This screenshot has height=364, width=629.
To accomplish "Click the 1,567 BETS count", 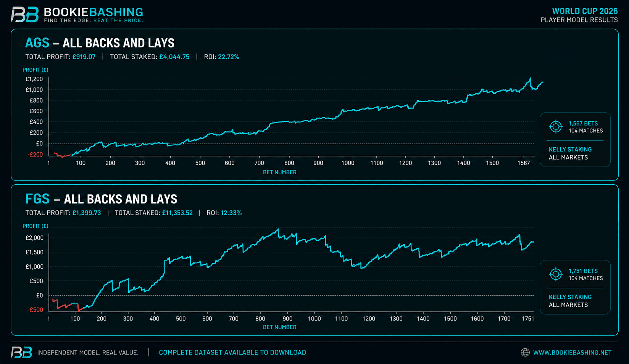I will click(x=583, y=124).
